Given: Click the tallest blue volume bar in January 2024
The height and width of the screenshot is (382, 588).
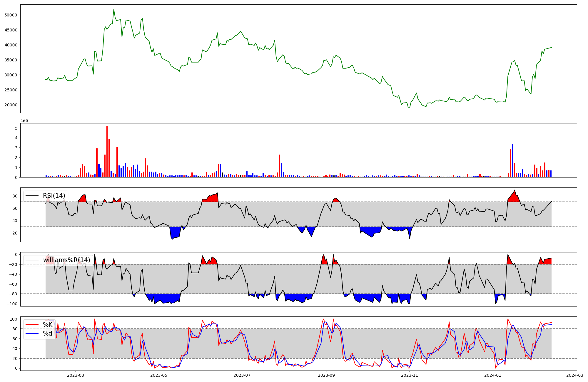Looking at the screenshot, I should [512, 160].
